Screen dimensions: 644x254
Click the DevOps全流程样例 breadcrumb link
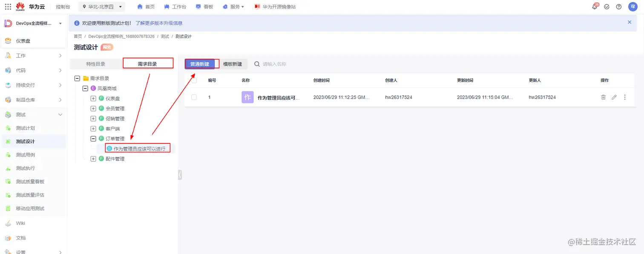[x=121, y=37]
